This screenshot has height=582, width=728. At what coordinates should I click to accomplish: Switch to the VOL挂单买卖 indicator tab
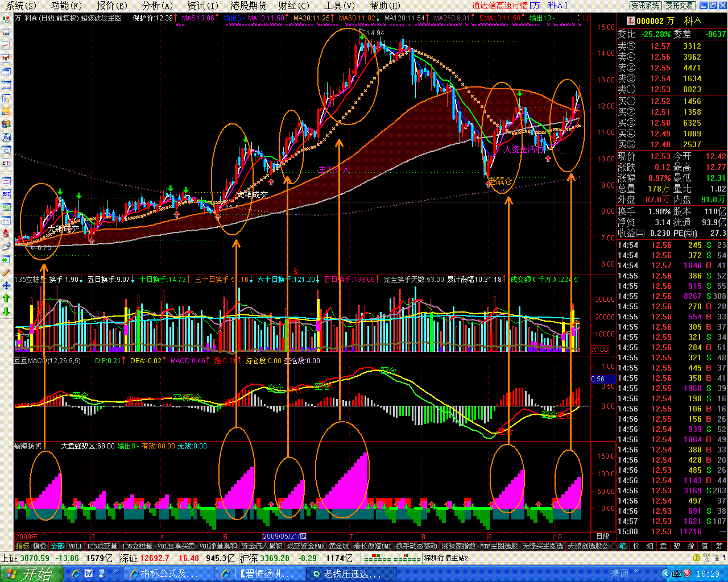click(x=176, y=546)
